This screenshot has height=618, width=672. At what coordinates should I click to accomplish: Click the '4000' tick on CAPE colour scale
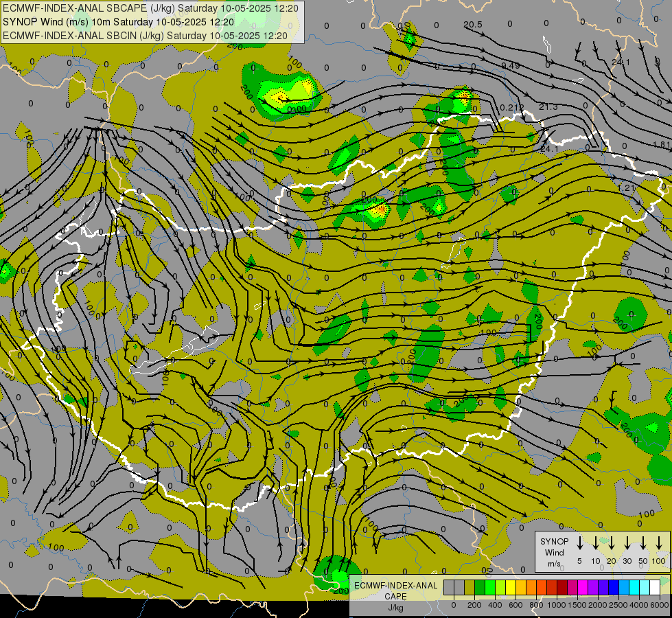(639, 605)
